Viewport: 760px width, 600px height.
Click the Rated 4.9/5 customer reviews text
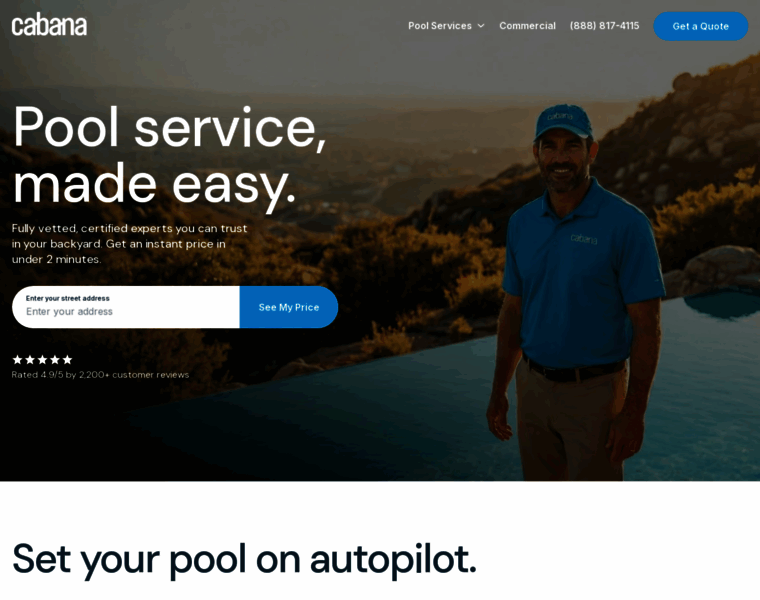tap(100, 375)
